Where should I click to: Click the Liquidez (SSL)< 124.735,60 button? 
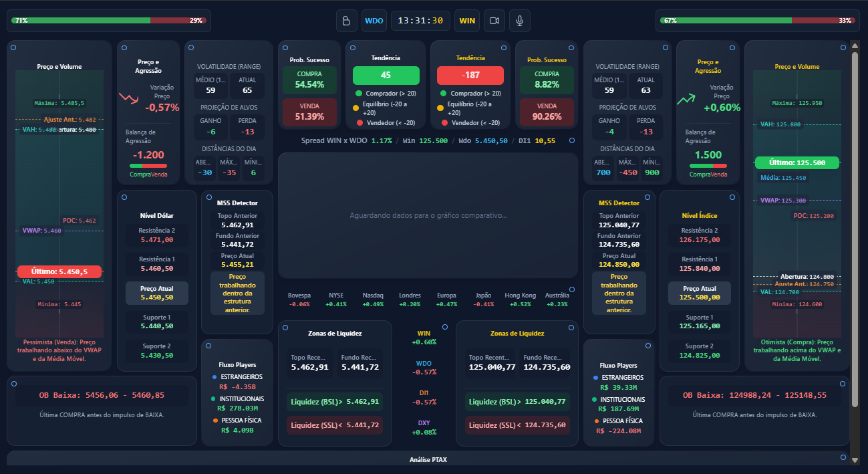pyautogui.click(x=517, y=425)
